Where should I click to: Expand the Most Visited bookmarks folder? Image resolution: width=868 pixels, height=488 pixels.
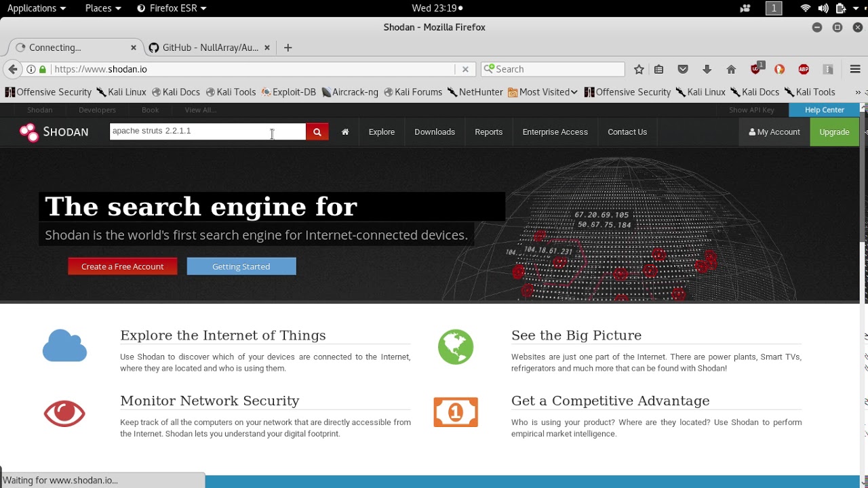tap(542, 92)
